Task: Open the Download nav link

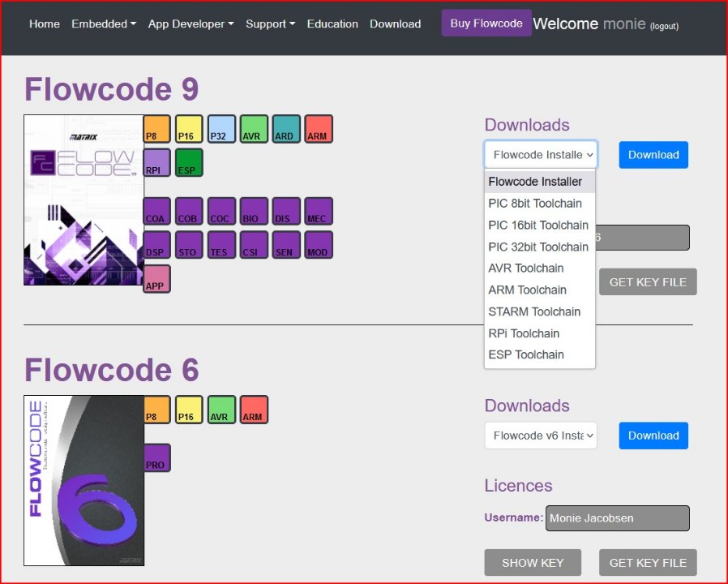Action: click(395, 24)
